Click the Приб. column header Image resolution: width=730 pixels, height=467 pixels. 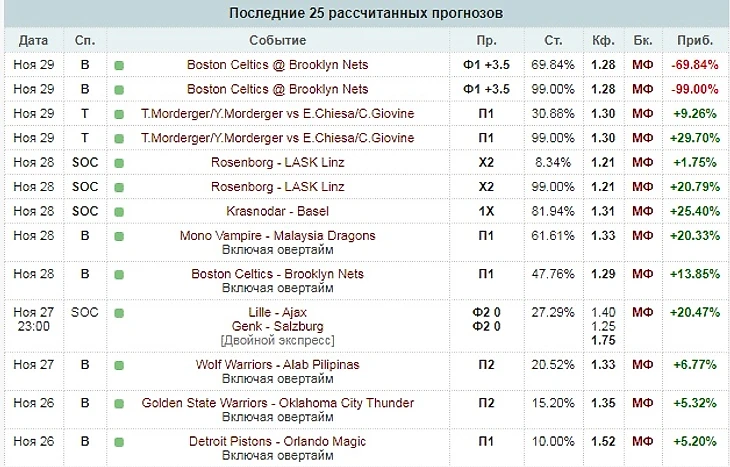[695, 40]
